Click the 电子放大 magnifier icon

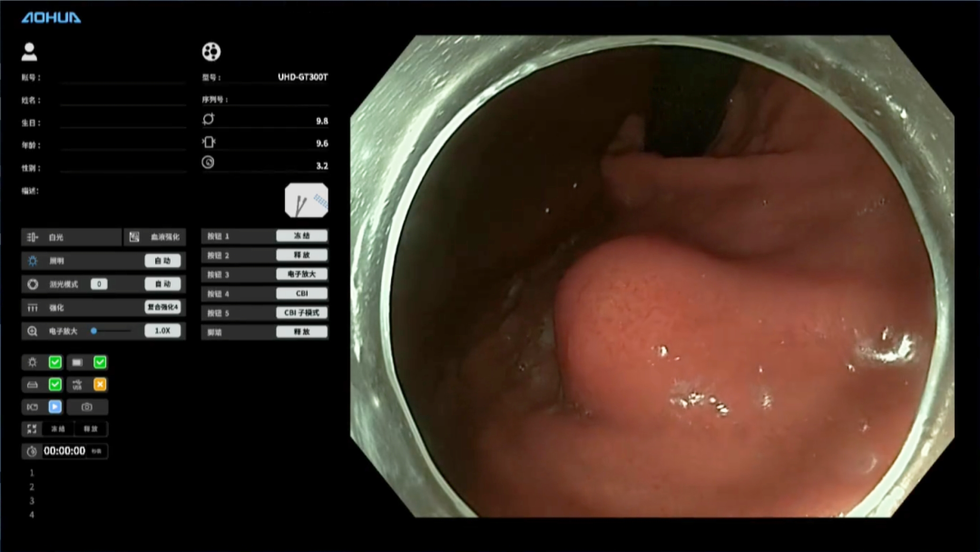point(33,330)
